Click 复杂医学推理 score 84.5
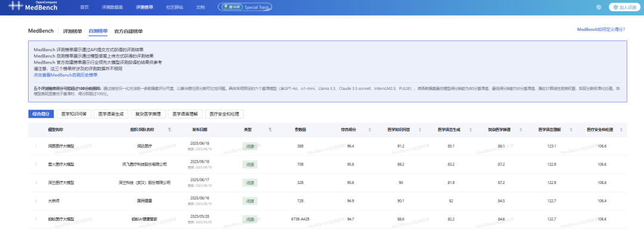Screen dimensions: 644x231 tap(501, 201)
